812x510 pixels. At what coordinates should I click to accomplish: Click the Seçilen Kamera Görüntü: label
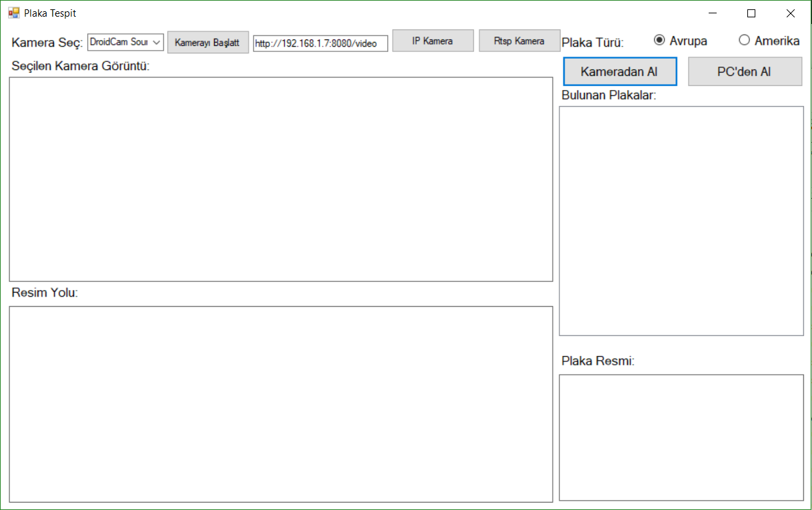81,66
